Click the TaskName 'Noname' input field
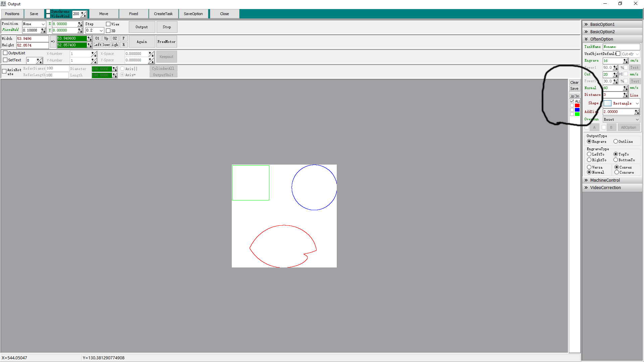 (x=621, y=47)
